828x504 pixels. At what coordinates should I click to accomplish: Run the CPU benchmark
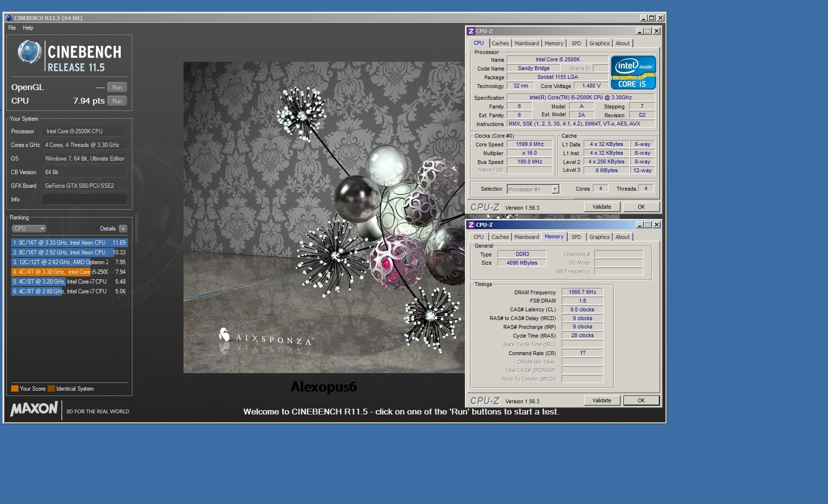coord(117,101)
